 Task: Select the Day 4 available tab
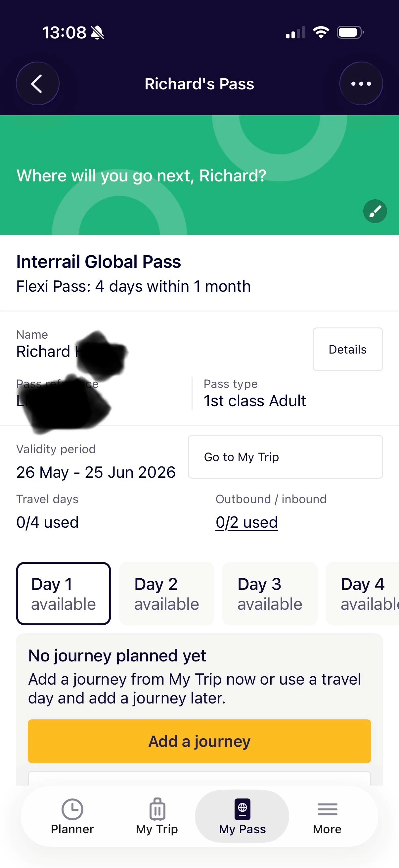tap(362, 593)
